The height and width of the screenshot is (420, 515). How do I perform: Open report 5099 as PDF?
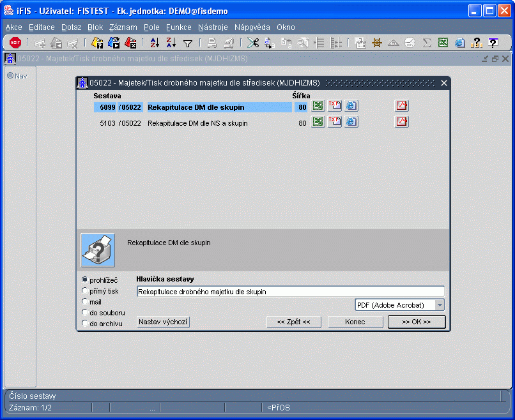tap(401, 106)
